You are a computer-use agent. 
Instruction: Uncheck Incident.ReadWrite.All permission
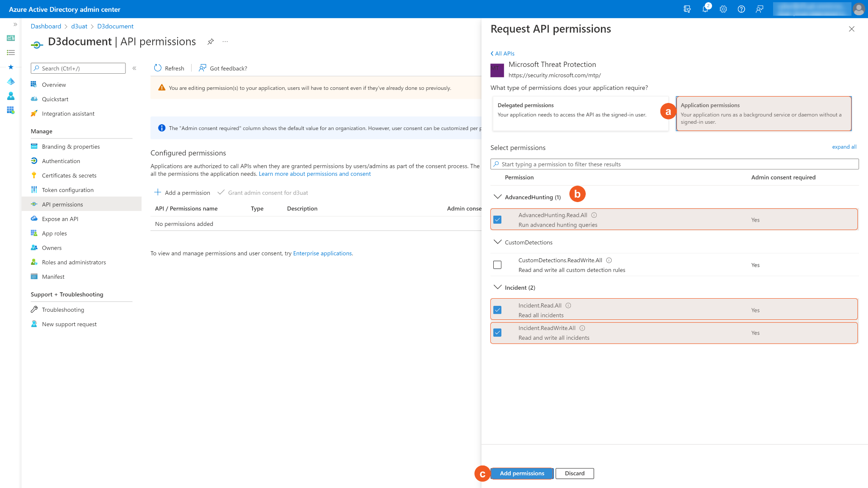click(498, 333)
